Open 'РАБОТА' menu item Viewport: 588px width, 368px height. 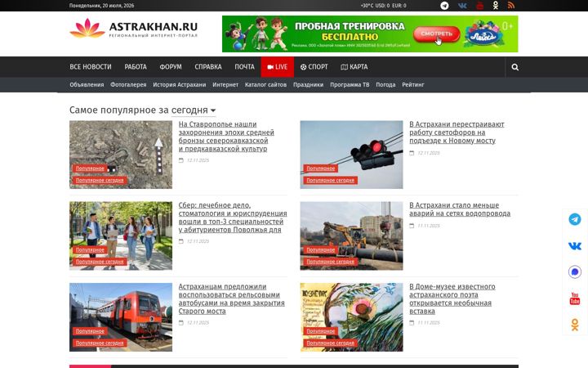click(136, 67)
